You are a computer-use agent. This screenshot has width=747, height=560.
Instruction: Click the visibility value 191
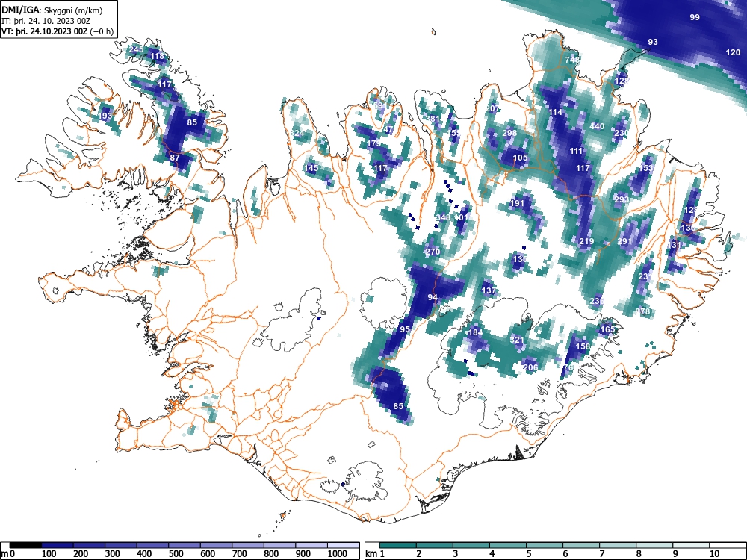[517, 203]
